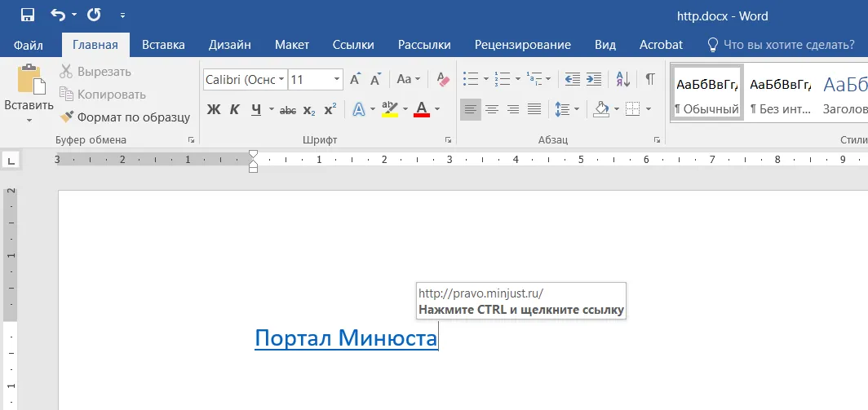
Task: Open the font color dropdown arrow
Action: (437, 109)
